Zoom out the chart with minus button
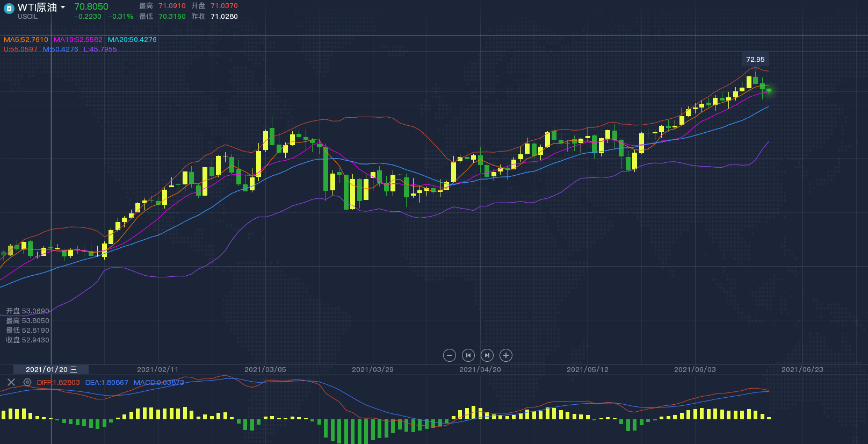This screenshot has height=444, width=868. (450, 355)
